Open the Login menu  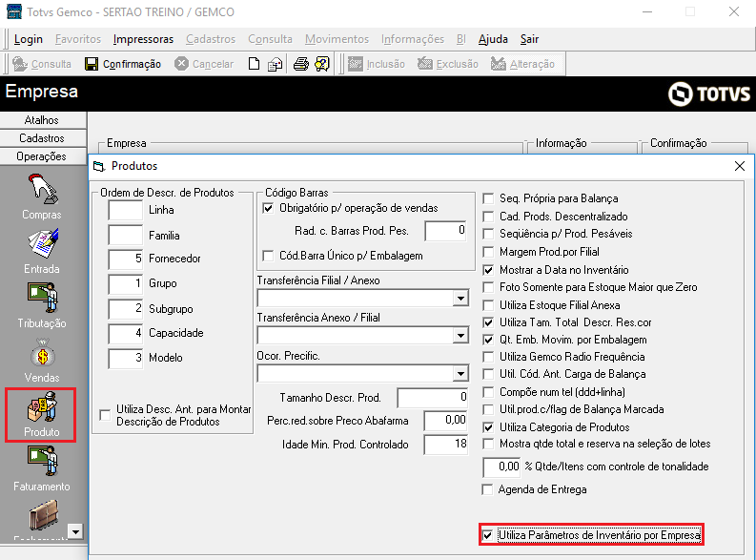point(29,39)
